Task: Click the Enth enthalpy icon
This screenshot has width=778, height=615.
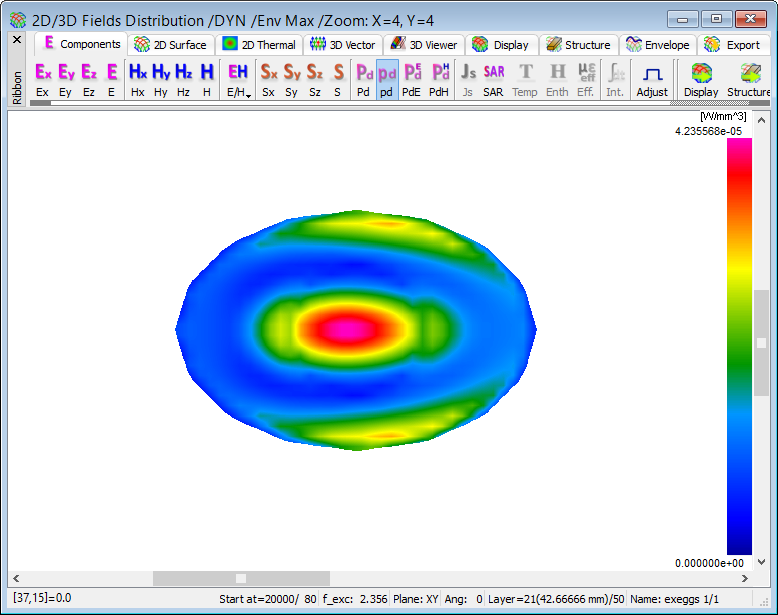Action: 557,79
